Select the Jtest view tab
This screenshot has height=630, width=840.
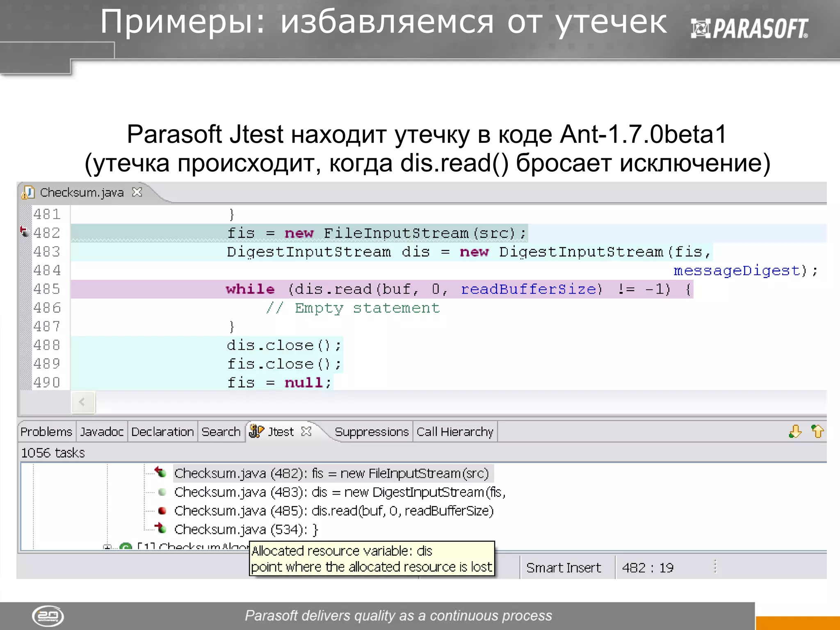point(281,432)
